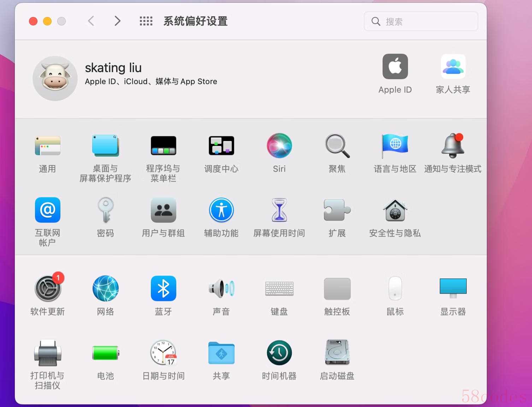Click Apple ID、iCloud、媒体与 App Store text
The width and height of the screenshot is (532, 407).
pos(151,82)
